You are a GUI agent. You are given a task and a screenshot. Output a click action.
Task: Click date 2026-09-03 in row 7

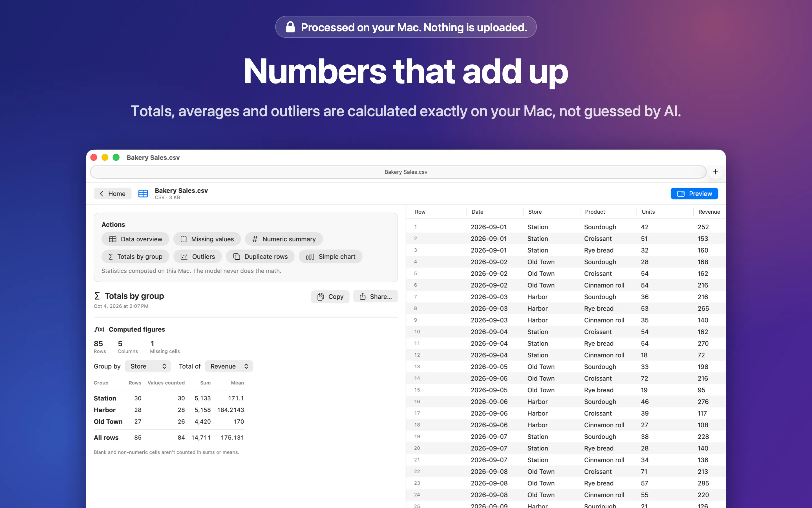489,297
